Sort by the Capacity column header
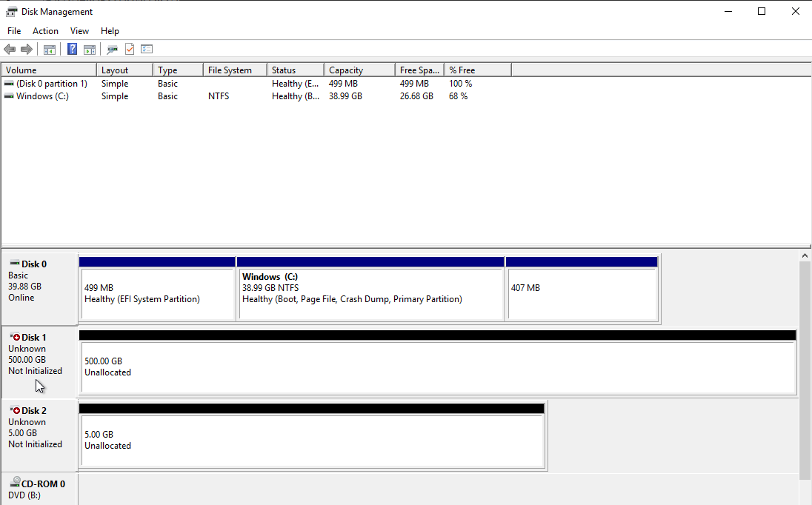This screenshot has width=812, height=505. (360, 70)
